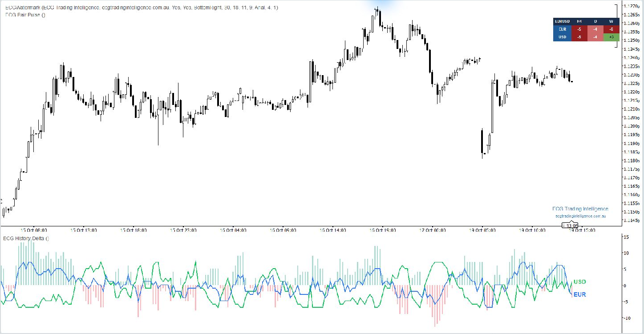Click the 15 Oct 13:00 time label
Viewport: 644px width, 334px height.
(84, 230)
